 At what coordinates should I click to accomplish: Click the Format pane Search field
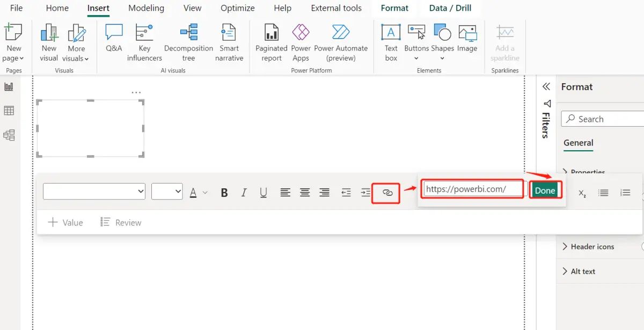pyautogui.click(x=603, y=119)
